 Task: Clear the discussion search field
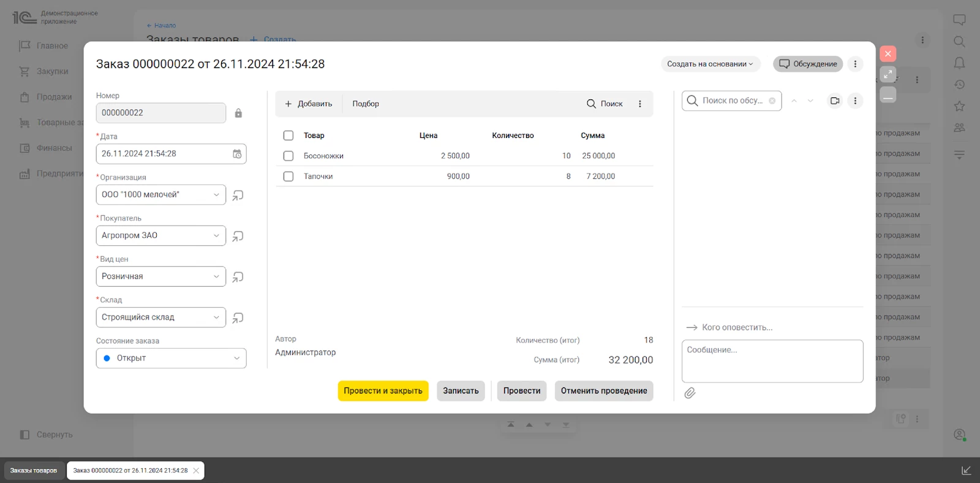(772, 101)
